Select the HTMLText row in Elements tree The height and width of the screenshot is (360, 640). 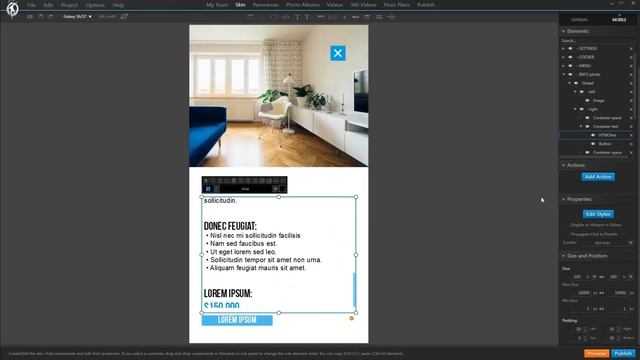pos(596,135)
